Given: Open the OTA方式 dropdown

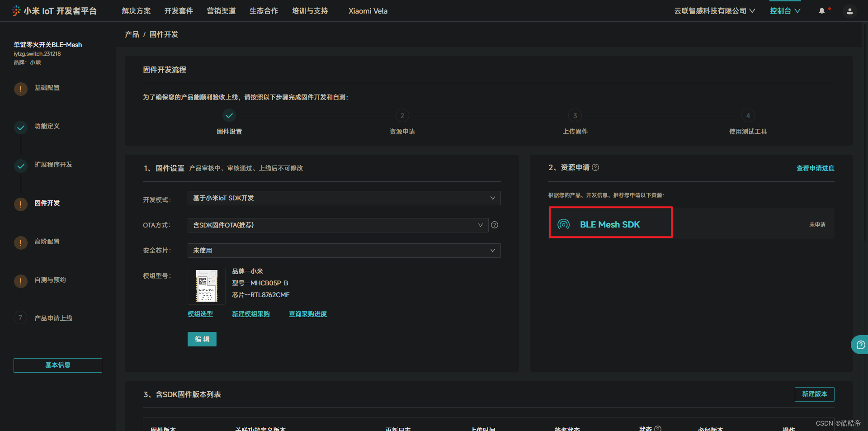Looking at the screenshot, I should [x=338, y=225].
